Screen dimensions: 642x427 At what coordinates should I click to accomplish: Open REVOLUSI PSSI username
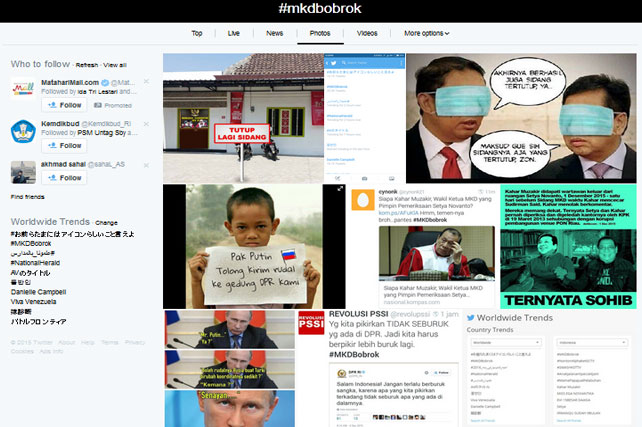point(358,314)
